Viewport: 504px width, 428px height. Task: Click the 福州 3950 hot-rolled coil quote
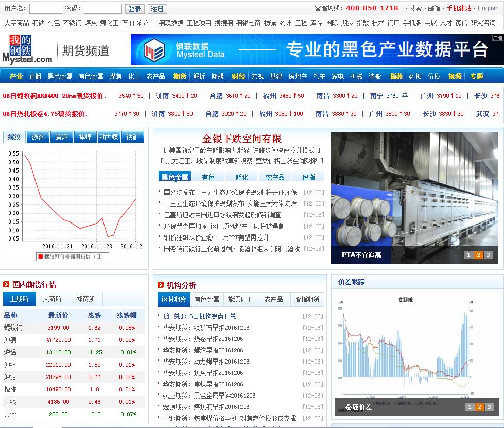(x=281, y=114)
